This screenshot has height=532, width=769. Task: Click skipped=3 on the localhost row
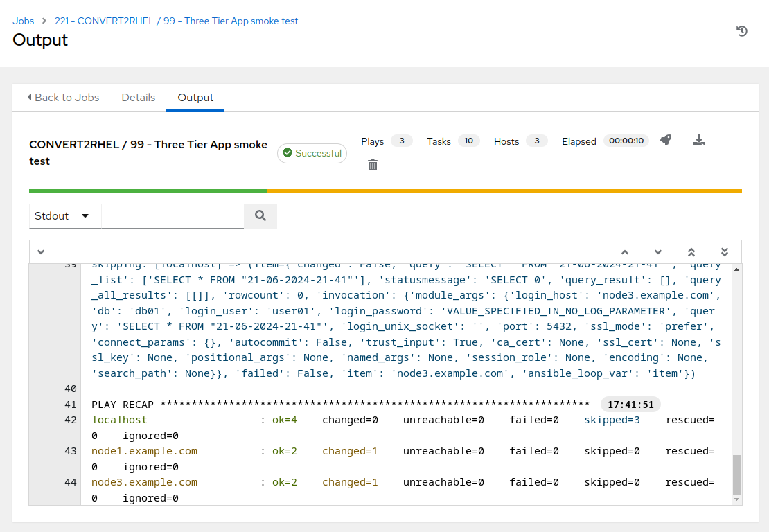612,420
